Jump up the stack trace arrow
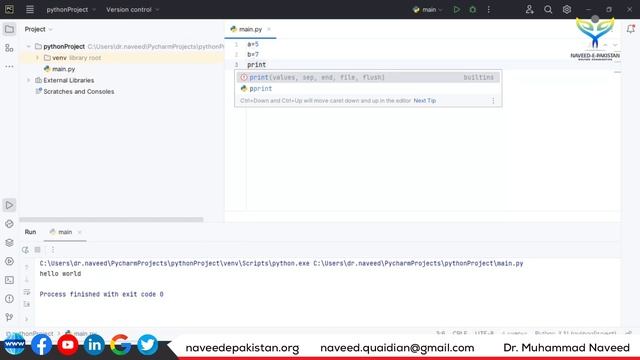Viewport: 640px width, 360px height. pos(27,267)
